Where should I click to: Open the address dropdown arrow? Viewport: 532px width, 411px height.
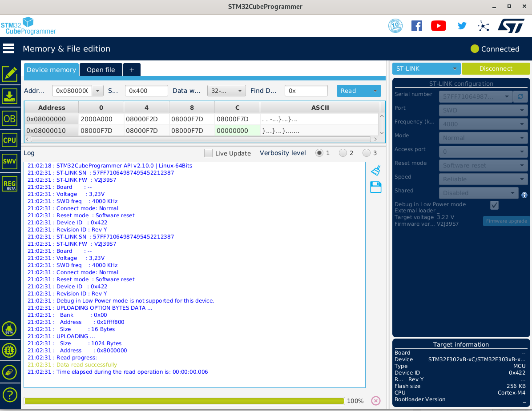coord(98,91)
